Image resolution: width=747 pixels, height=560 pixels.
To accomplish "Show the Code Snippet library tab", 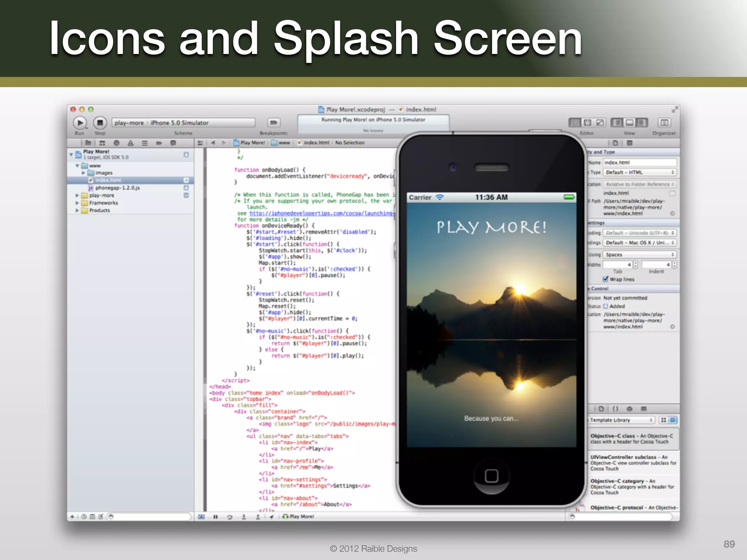I will pyautogui.click(x=615, y=409).
